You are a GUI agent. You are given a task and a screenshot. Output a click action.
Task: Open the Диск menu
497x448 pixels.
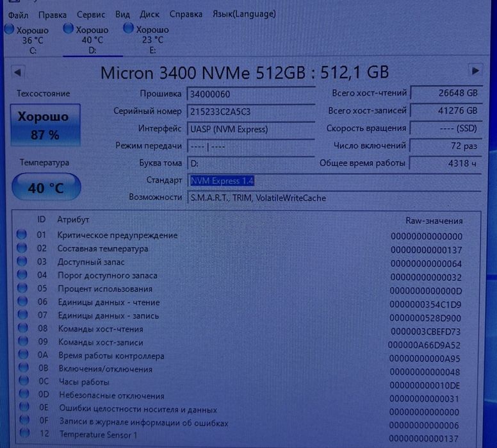pos(150,14)
